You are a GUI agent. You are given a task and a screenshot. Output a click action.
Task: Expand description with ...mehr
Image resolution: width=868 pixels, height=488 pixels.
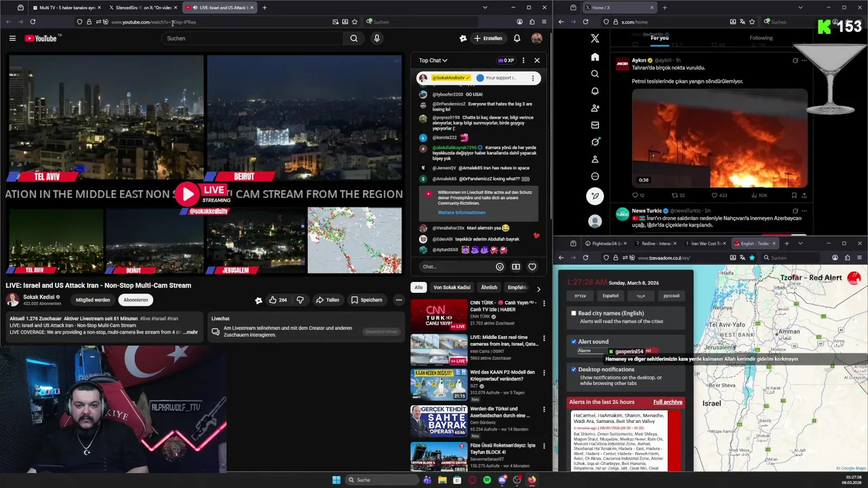(x=190, y=332)
